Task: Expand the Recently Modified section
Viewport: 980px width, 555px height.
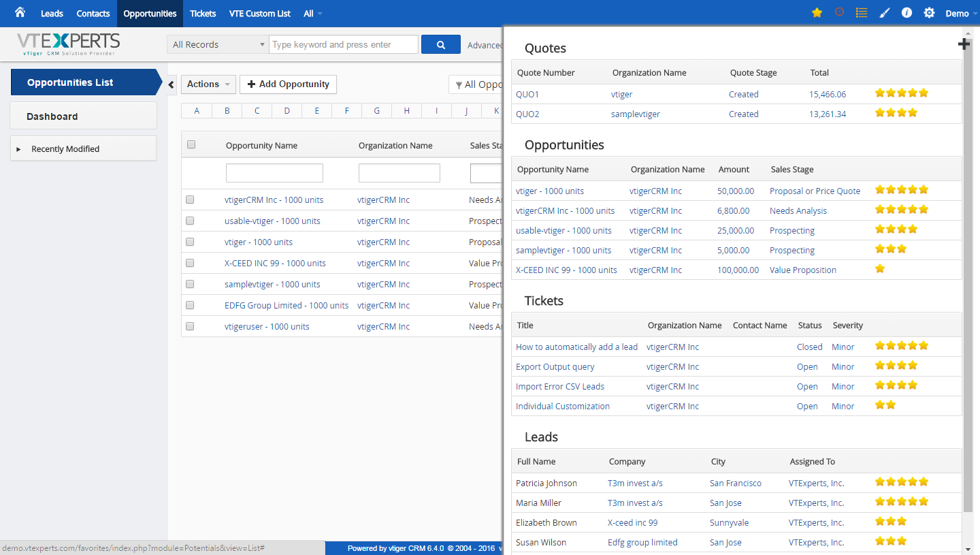Action: 83,148
